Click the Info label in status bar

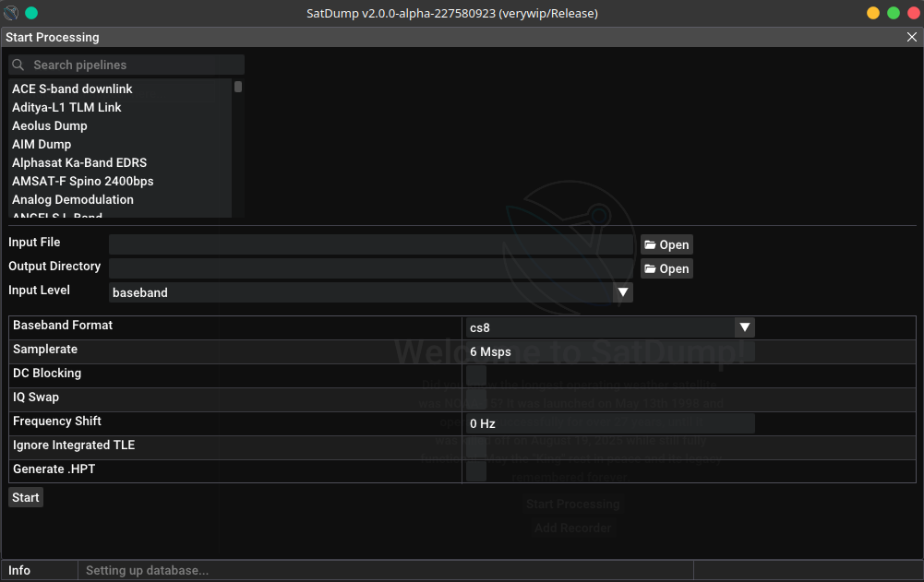19,570
